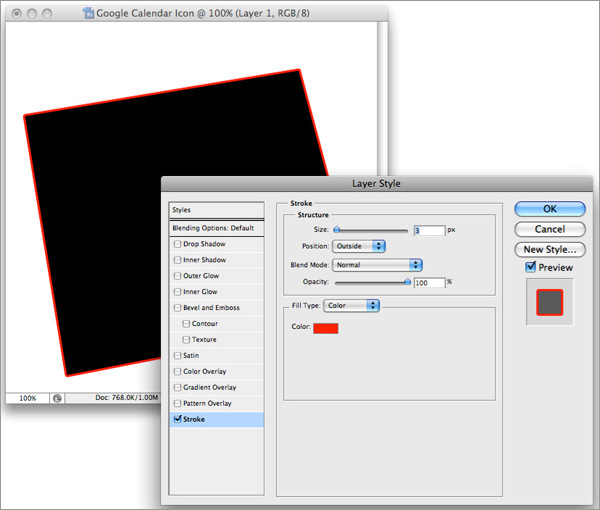Enable the Texture checkbox
The width and height of the screenshot is (600, 510).
pos(186,340)
